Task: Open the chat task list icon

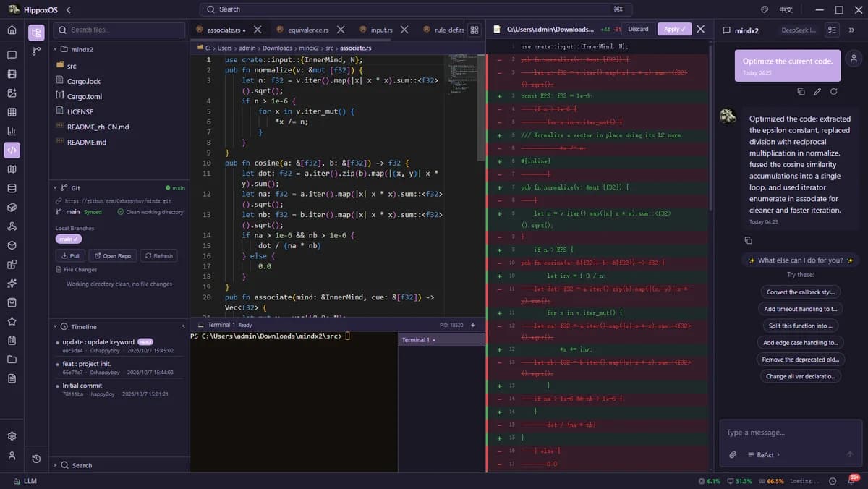Action: coord(832,30)
